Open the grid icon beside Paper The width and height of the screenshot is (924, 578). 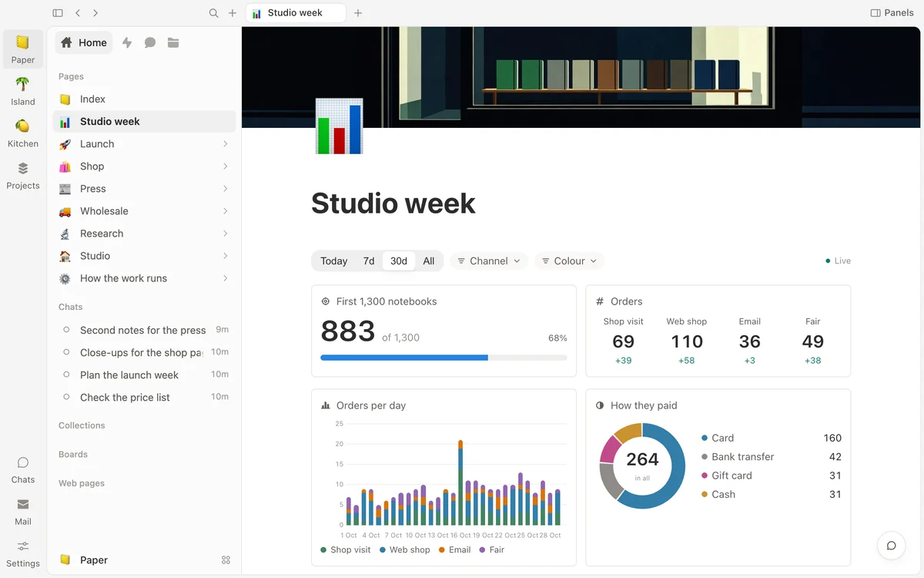[226, 560]
